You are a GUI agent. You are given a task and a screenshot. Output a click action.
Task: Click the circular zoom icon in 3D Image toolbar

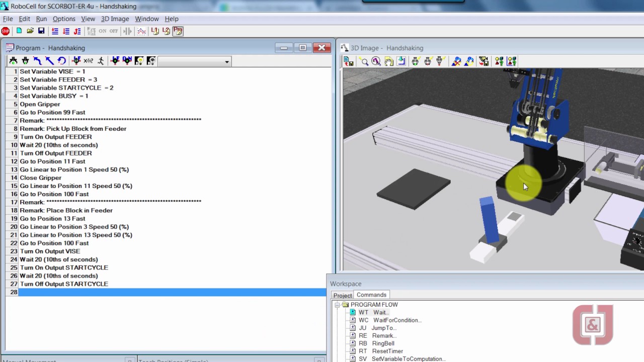click(x=376, y=61)
